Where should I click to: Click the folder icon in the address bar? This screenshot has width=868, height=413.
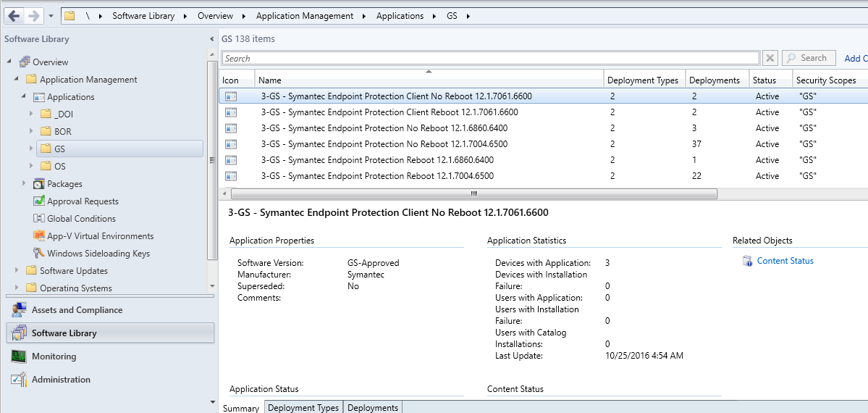point(69,15)
